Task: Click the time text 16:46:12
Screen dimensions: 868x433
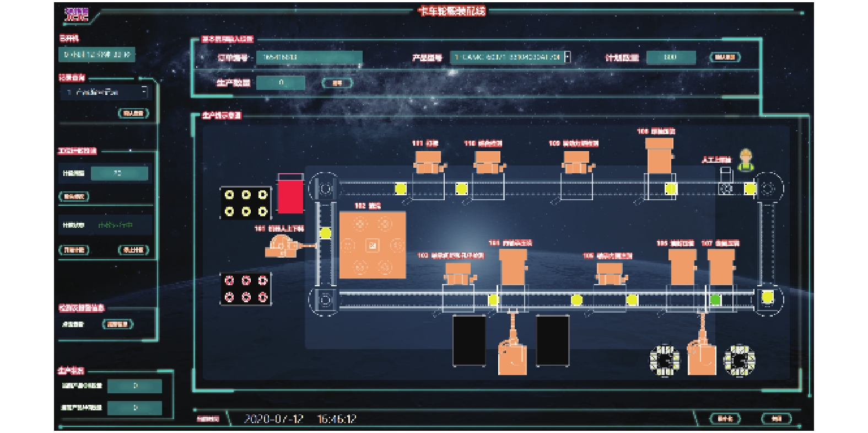Action: 337,419
